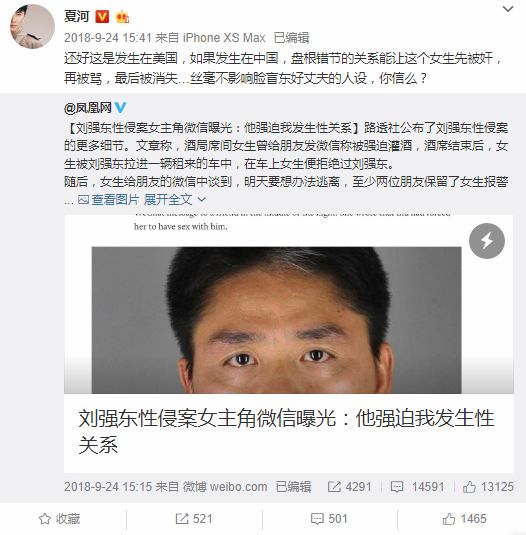Click 收藏 to favorite this post
The width and height of the screenshot is (526, 535).
point(59,519)
